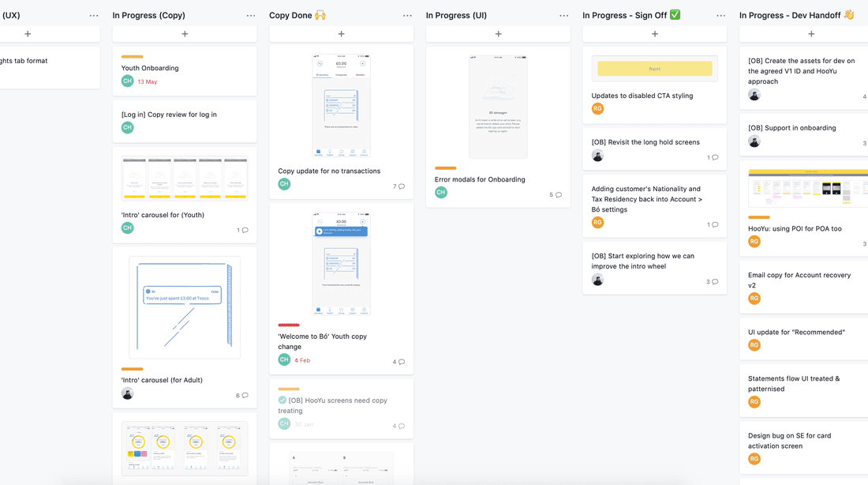The image size is (868, 485).
Task: Open the options menu for In Progress (UI) column
Action: (x=564, y=16)
